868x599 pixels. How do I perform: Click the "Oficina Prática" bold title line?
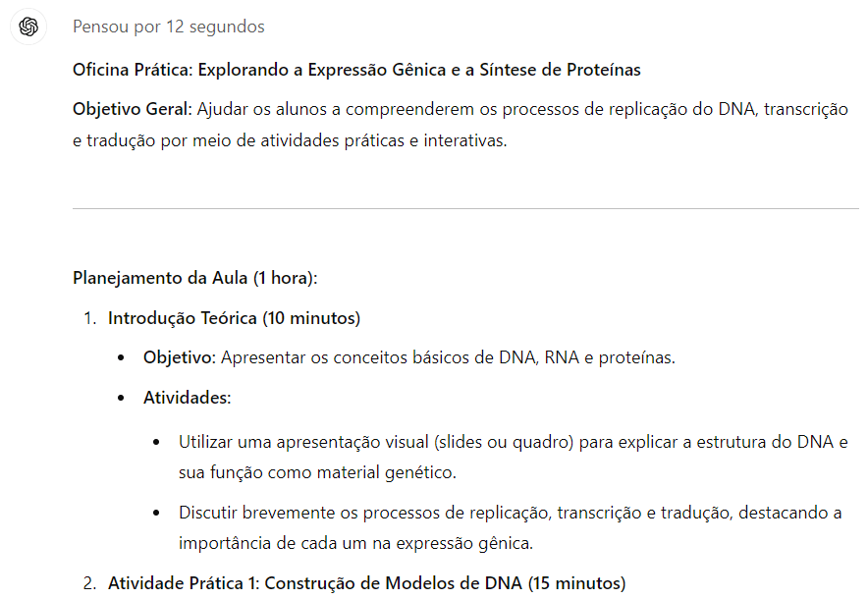tap(356, 70)
